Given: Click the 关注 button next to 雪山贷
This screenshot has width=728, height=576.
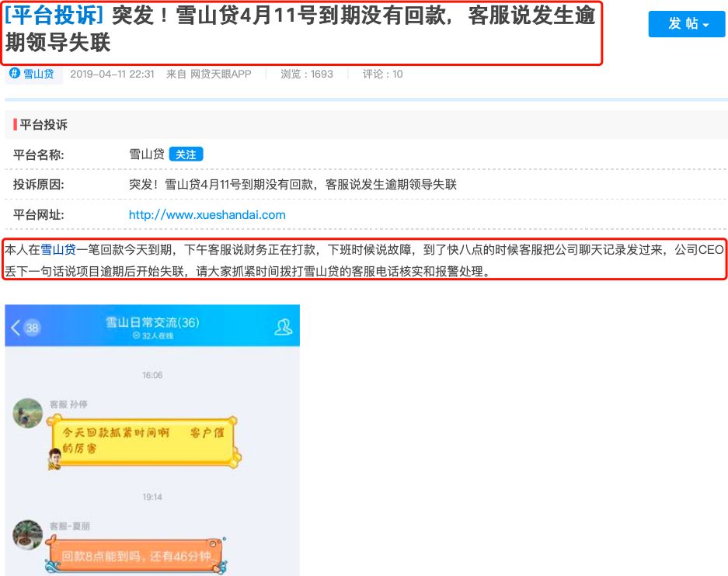Looking at the screenshot, I should pos(186,154).
